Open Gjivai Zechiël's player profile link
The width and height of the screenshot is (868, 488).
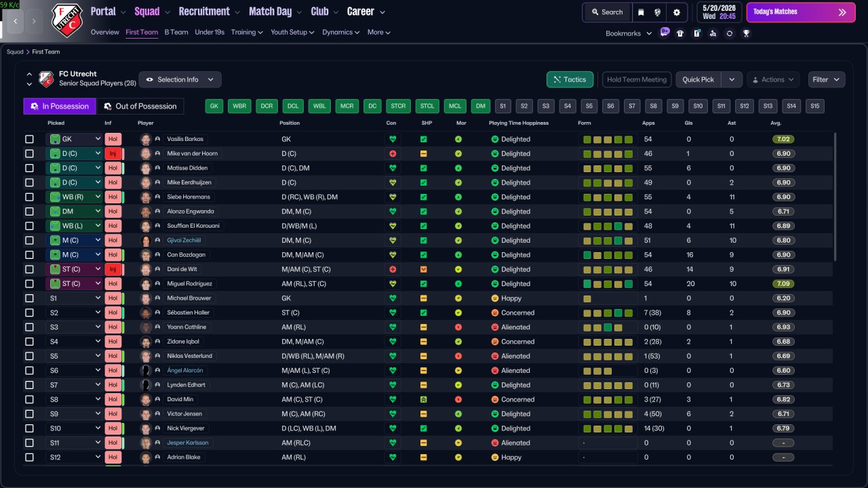(184, 241)
